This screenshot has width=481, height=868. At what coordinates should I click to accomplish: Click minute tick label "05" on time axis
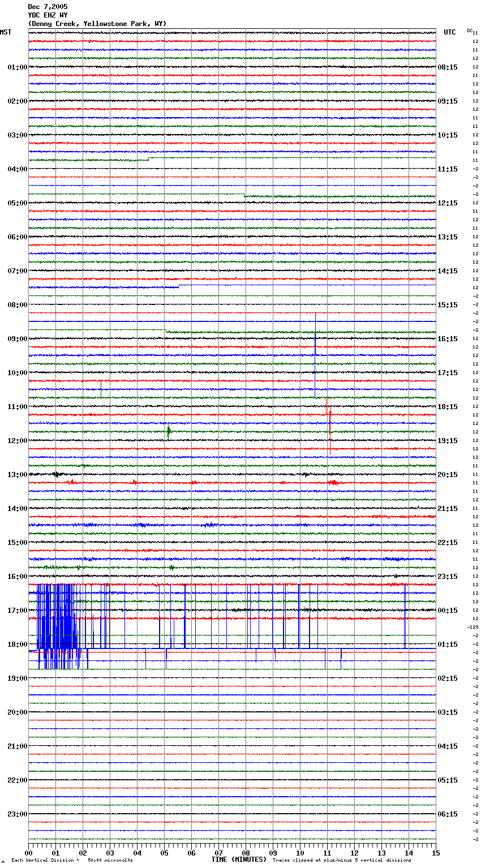[164, 853]
